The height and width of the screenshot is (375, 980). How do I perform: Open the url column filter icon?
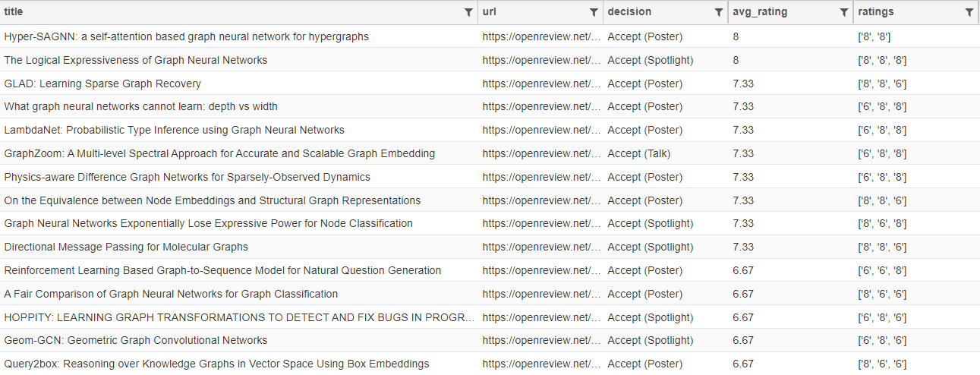point(594,12)
